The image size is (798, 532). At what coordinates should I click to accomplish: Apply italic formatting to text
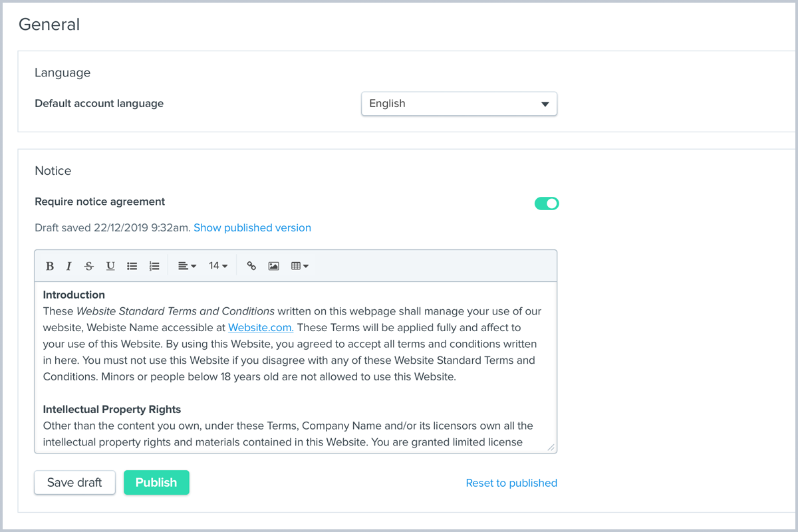(68, 266)
